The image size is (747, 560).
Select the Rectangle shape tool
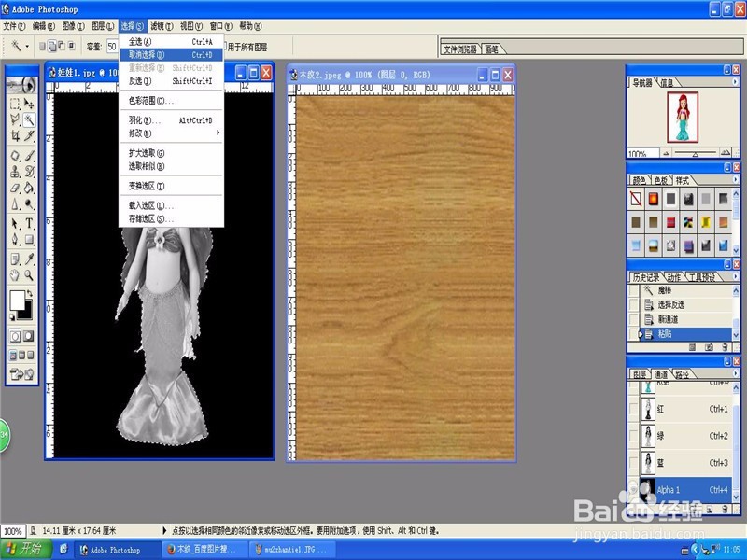pyautogui.click(x=29, y=239)
